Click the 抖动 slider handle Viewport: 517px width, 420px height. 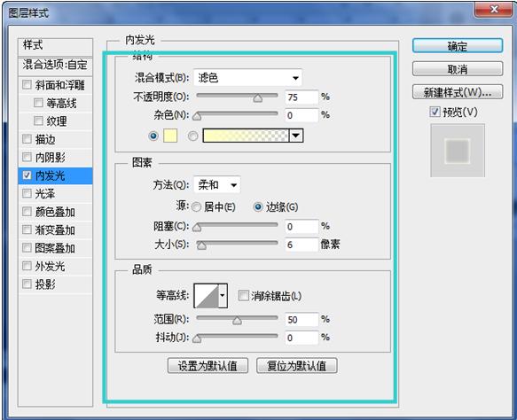(197, 338)
